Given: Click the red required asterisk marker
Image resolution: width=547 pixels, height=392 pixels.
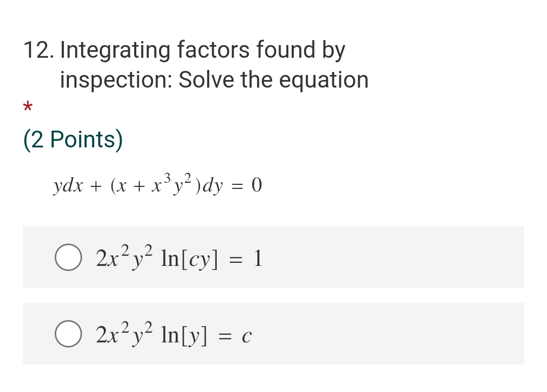Looking at the screenshot, I should [x=28, y=106].
